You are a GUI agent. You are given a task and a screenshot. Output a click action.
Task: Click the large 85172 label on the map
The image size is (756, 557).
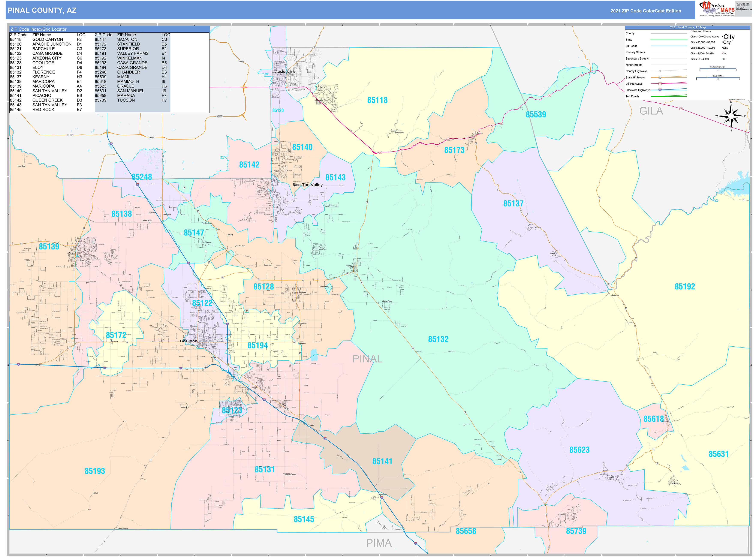[x=116, y=335]
